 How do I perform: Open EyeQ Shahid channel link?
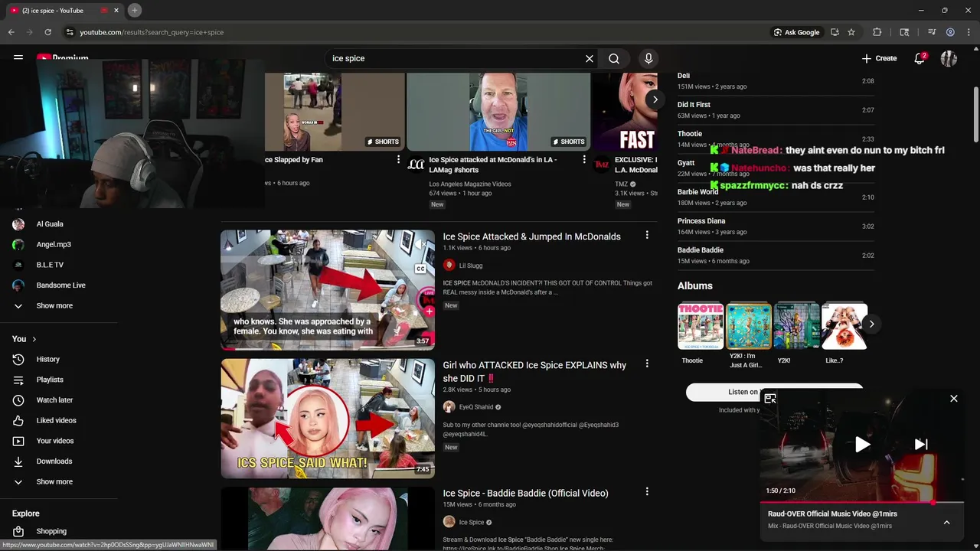[475, 407]
